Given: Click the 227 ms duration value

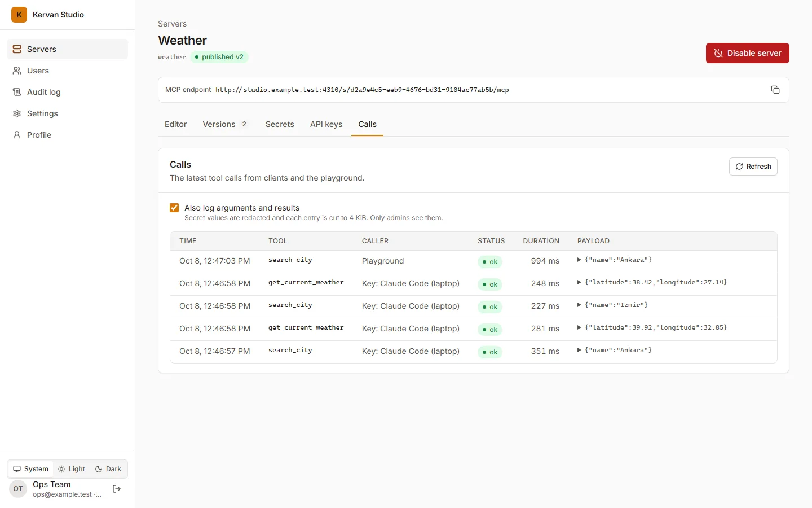Looking at the screenshot, I should point(545,306).
